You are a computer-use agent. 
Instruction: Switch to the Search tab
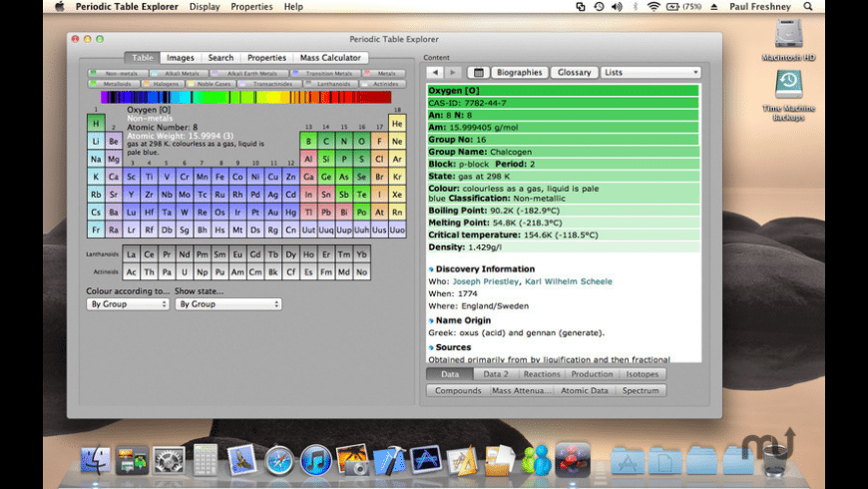pos(220,58)
